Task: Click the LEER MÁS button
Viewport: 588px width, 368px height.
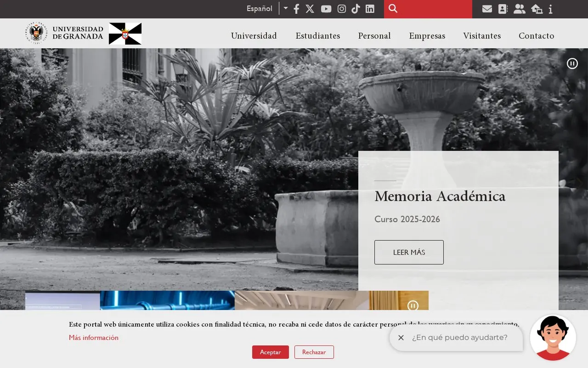Action: click(409, 252)
